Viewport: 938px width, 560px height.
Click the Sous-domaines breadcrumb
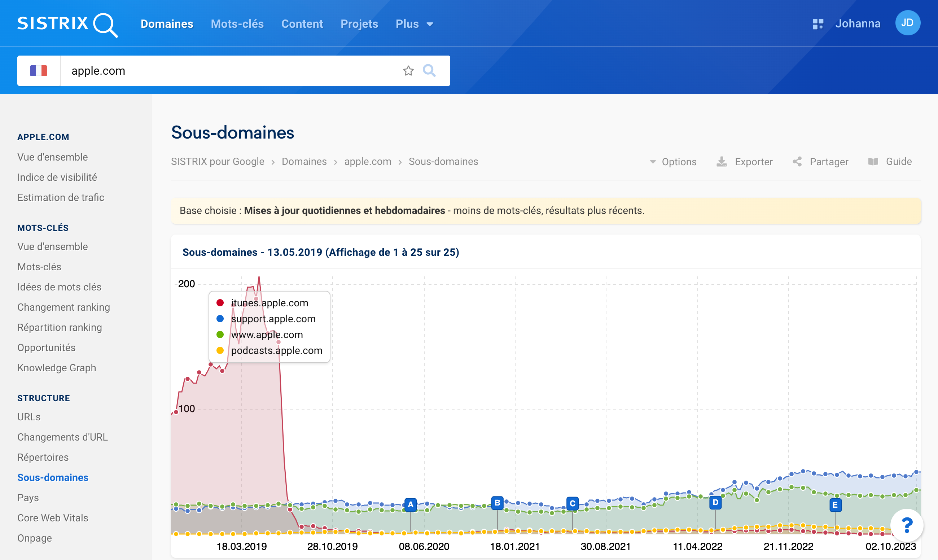point(443,162)
